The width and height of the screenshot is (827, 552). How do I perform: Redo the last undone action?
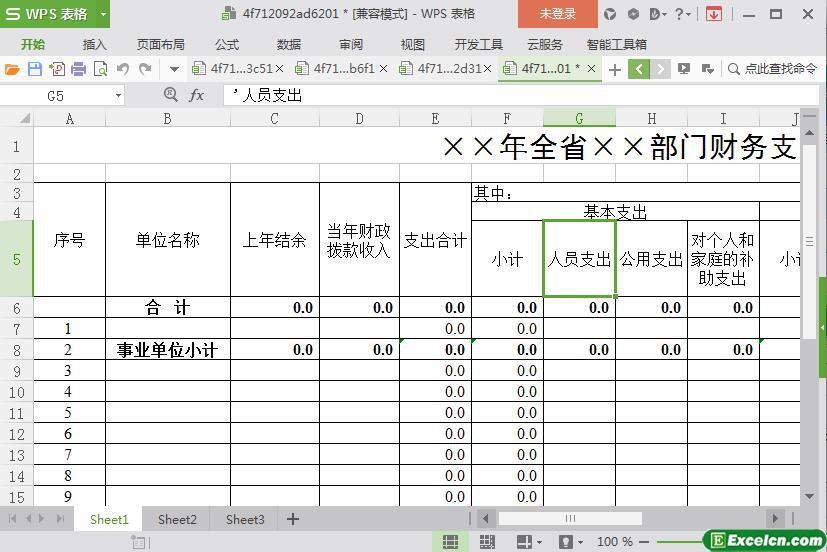145,69
